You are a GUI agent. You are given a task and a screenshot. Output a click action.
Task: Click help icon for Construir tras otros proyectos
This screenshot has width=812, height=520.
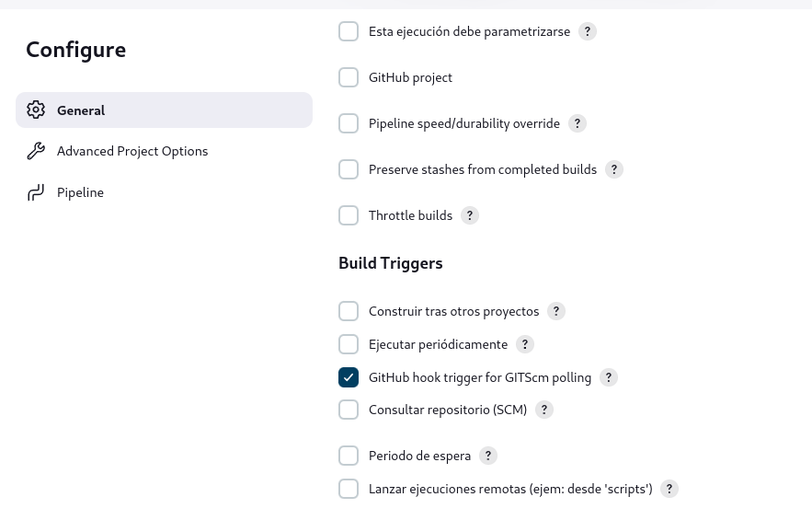click(556, 311)
